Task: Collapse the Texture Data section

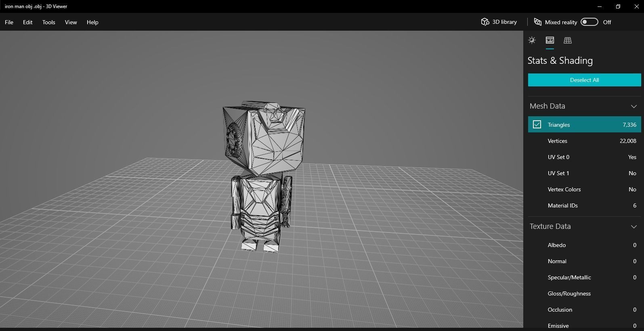Action: pos(634,226)
